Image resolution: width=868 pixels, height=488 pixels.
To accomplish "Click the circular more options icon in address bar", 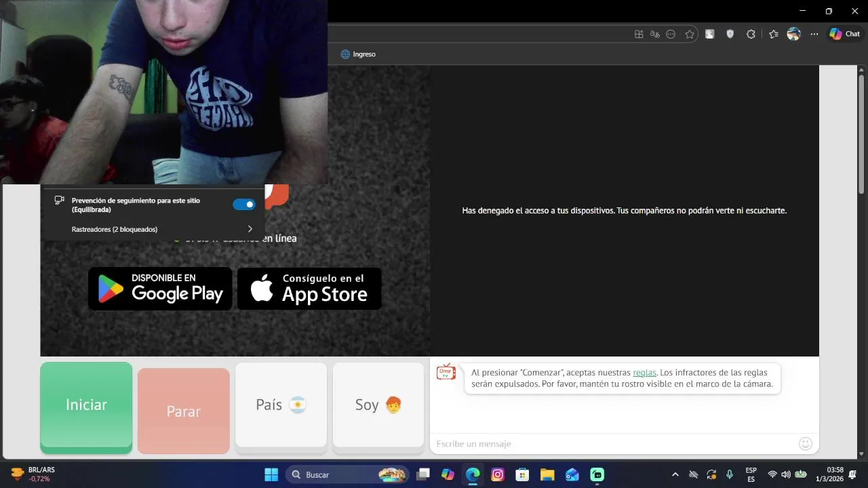I will tap(671, 34).
